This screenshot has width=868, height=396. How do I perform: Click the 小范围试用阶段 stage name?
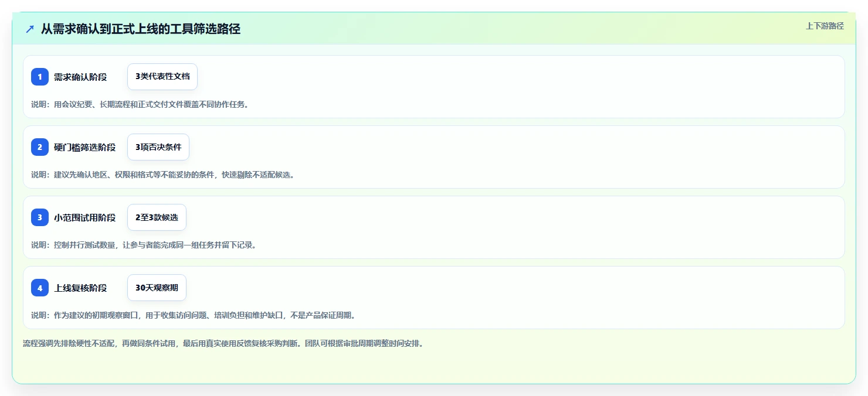pos(85,217)
